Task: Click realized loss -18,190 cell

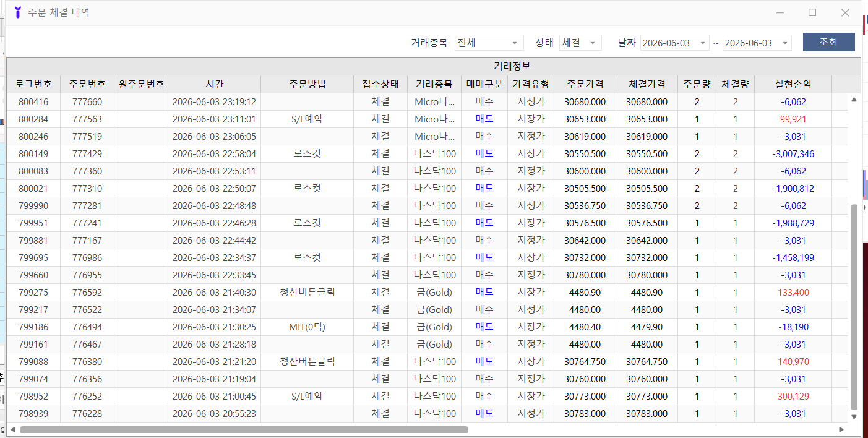Action: 793,327
